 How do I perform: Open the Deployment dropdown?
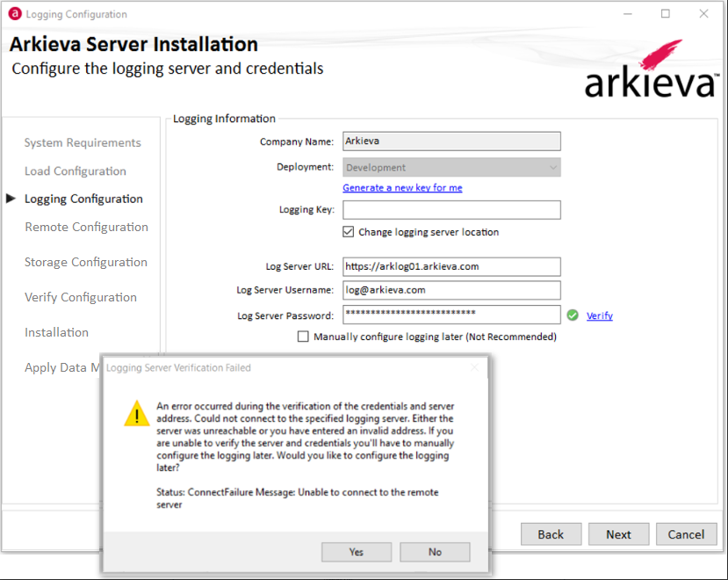(x=451, y=167)
